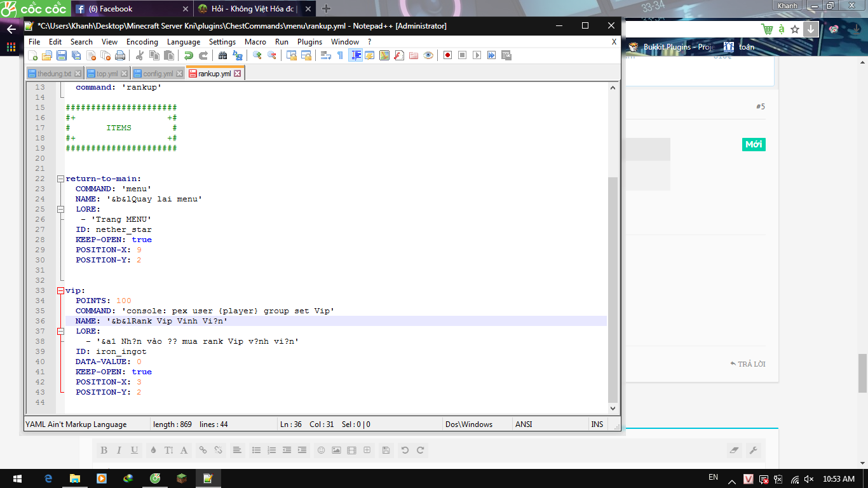Click the Print icon in toolbar

coord(120,55)
